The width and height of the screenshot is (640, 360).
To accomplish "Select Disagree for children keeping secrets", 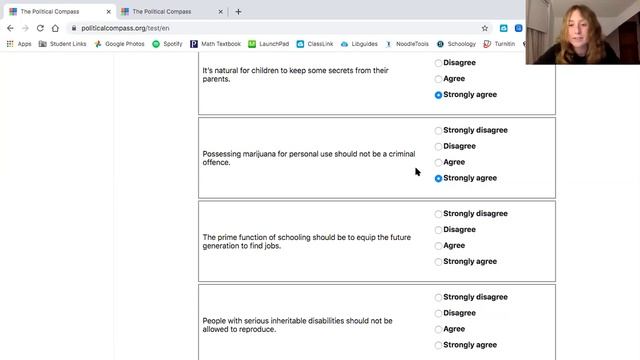I will click(438, 63).
